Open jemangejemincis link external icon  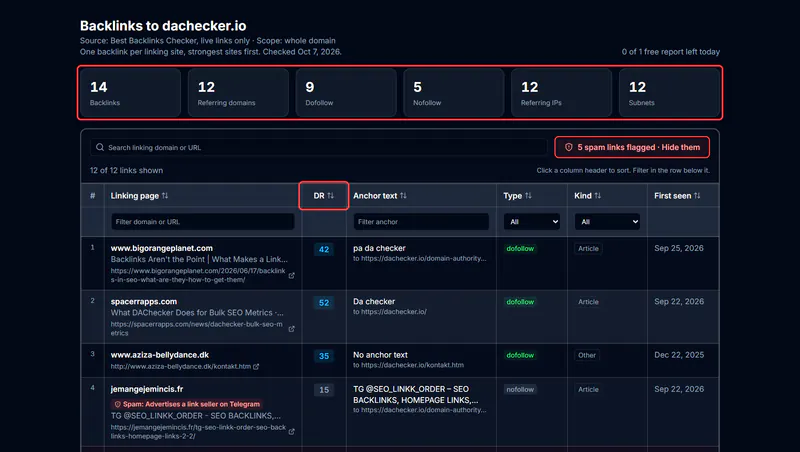tap(291, 432)
